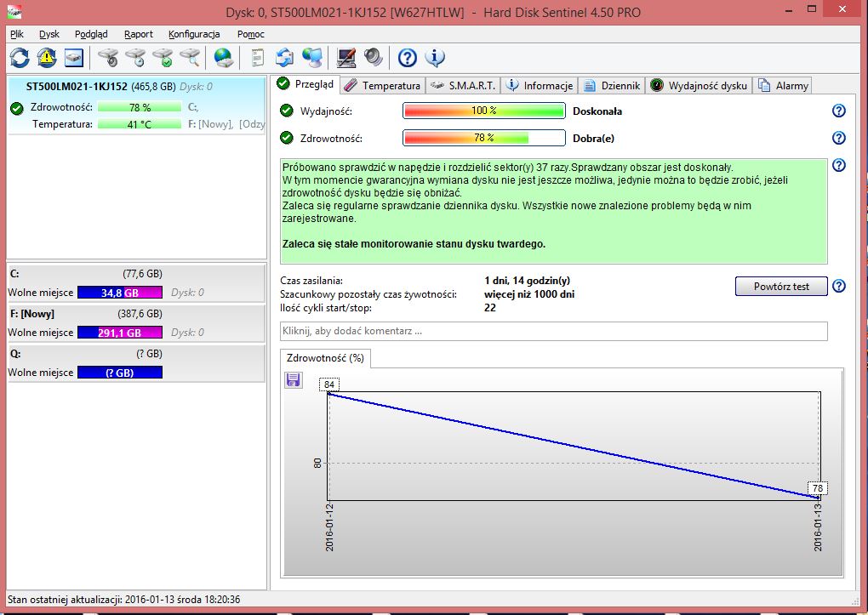868x615 pixels.
Task: Click the 'Doskonała' performance rating text
Action: (x=597, y=111)
